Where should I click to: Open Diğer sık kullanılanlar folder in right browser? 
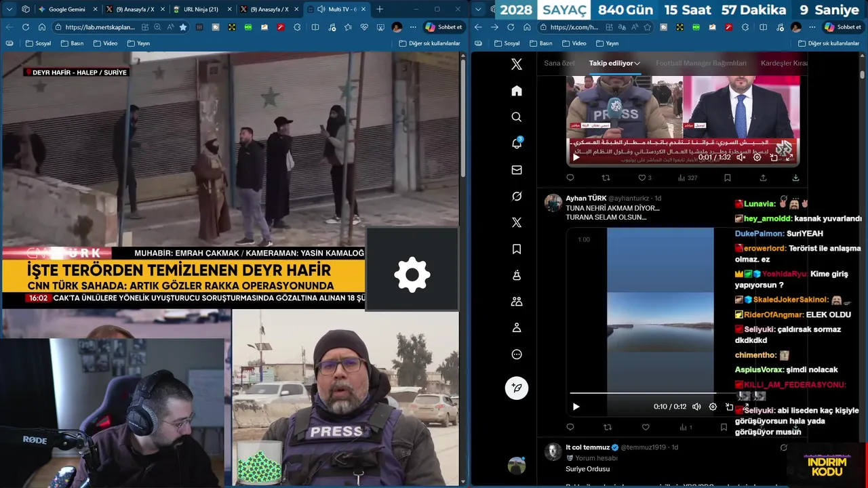pos(829,43)
